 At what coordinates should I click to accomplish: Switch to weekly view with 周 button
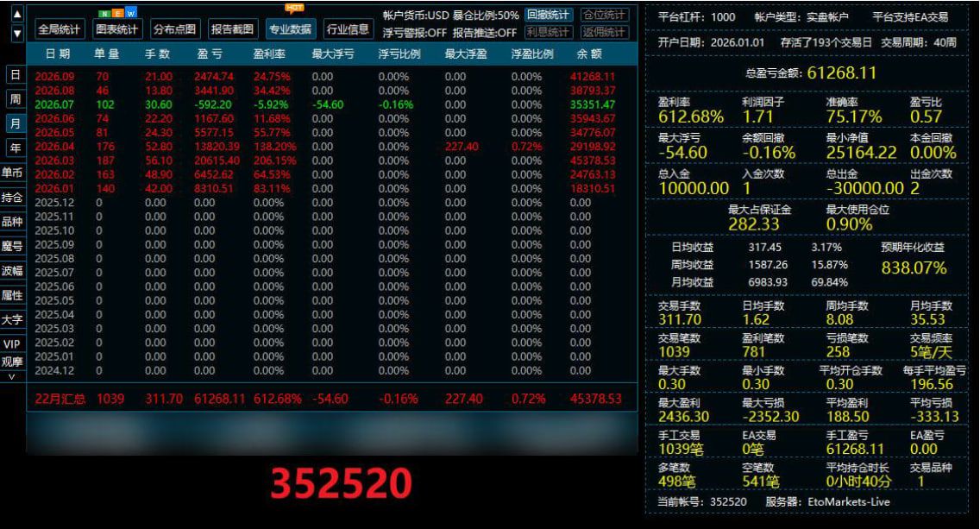16,98
